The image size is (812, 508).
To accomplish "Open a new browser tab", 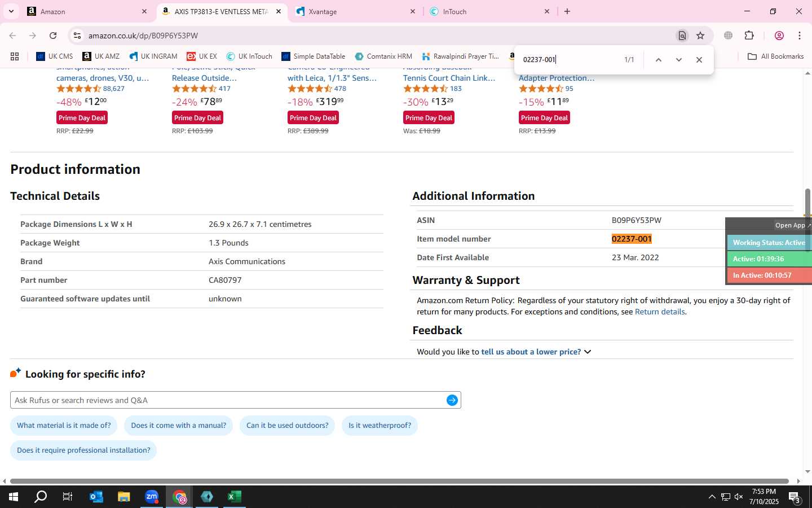I will click(x=567, y=11).
